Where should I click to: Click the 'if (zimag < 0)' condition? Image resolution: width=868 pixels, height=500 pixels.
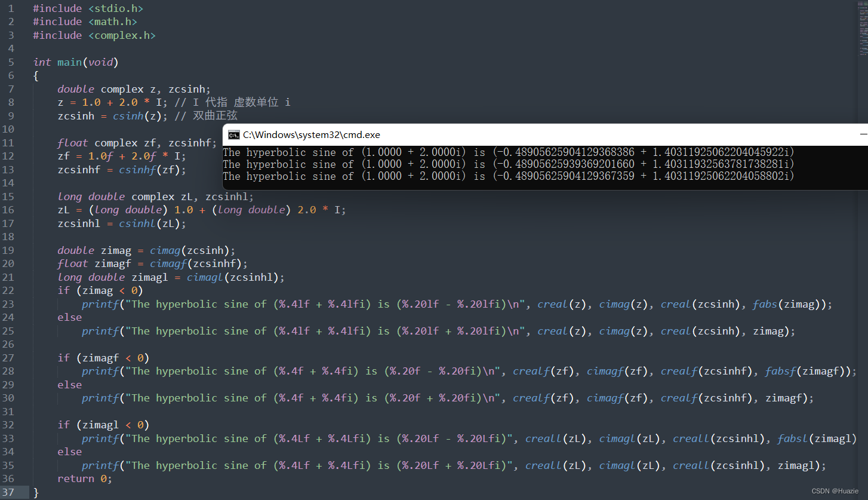point(100,291)
